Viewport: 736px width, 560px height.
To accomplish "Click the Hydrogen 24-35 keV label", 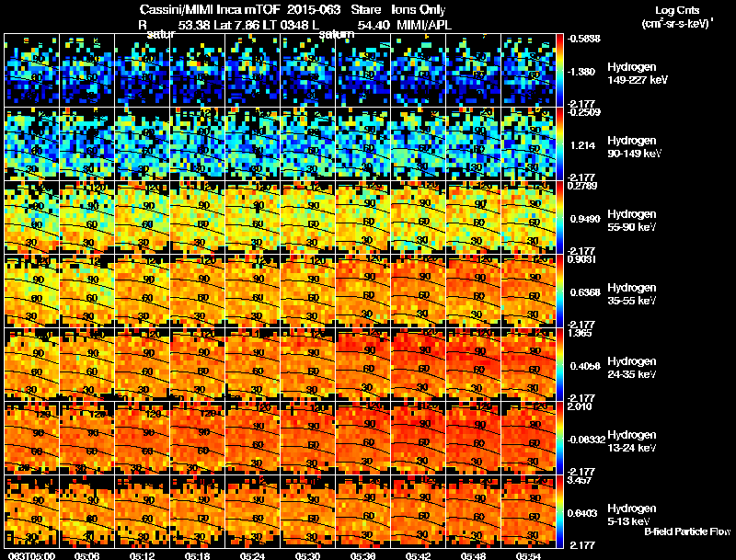I will click(632, 368).
